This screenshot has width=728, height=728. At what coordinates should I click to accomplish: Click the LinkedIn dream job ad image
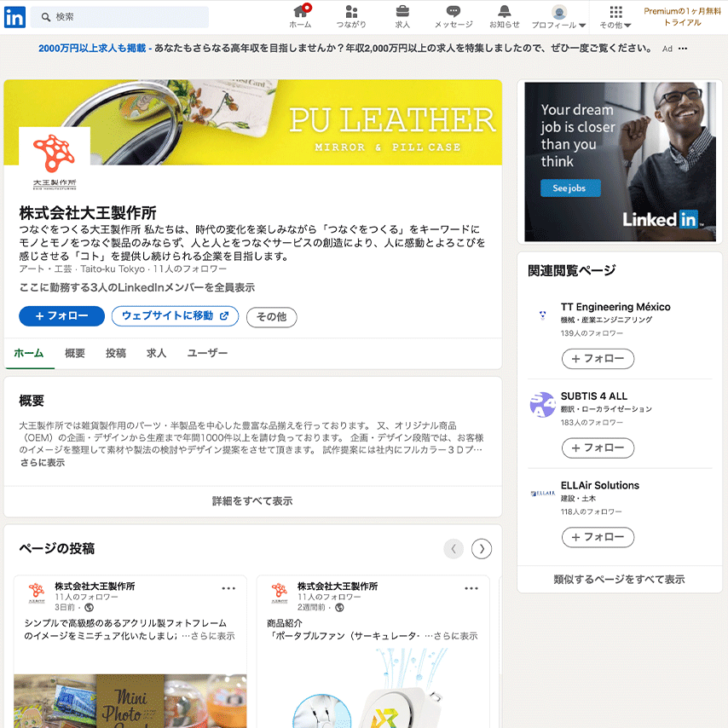[x=620, y=162]
